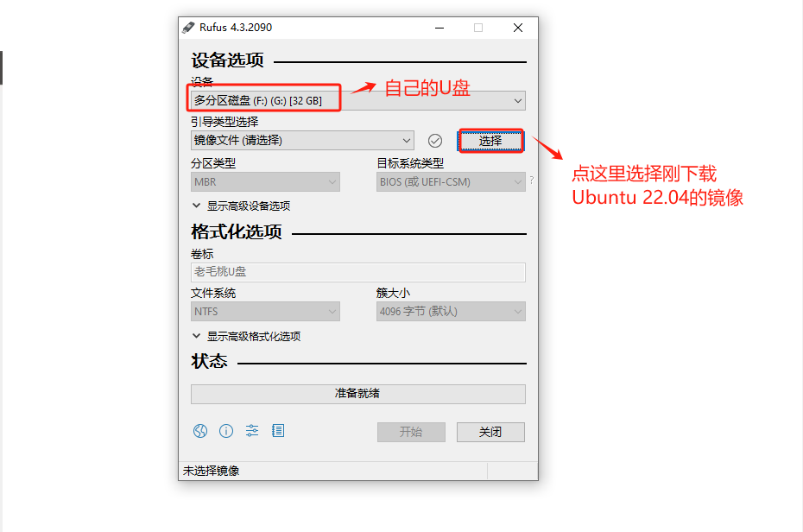Click the 选择 button to pick image
Screen dimensions: 803x532
(490, 141)
